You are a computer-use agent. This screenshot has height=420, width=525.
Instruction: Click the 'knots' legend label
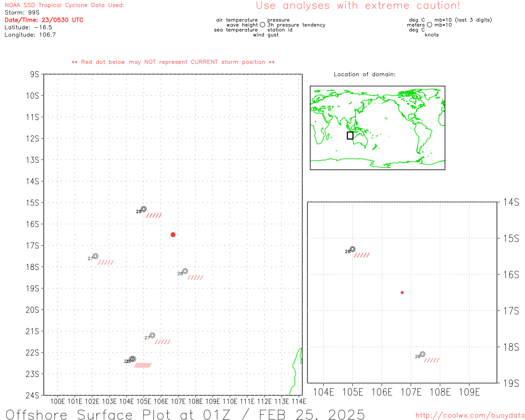(x=432, y=35)
